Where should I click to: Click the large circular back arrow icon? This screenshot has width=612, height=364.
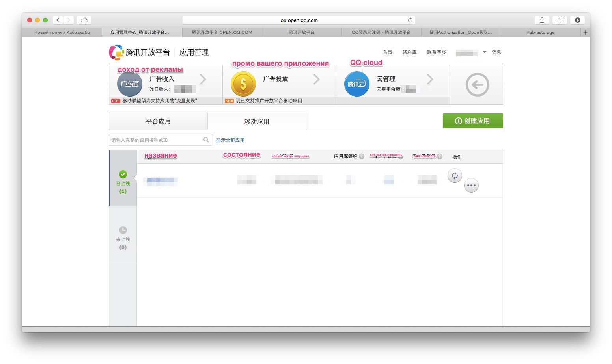click(477, 85)
